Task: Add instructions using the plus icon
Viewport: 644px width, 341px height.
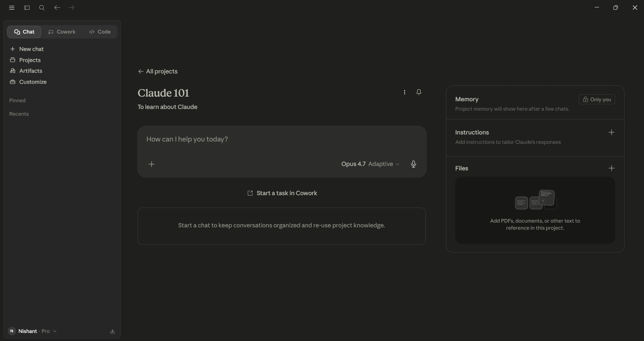Action: click(612, 132)
